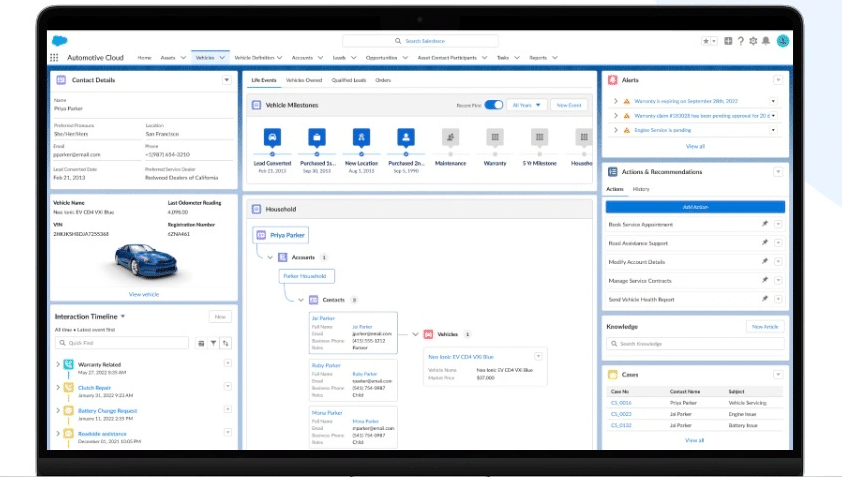Open the Battery Change Request timeline link

click(x=107, y=410)
